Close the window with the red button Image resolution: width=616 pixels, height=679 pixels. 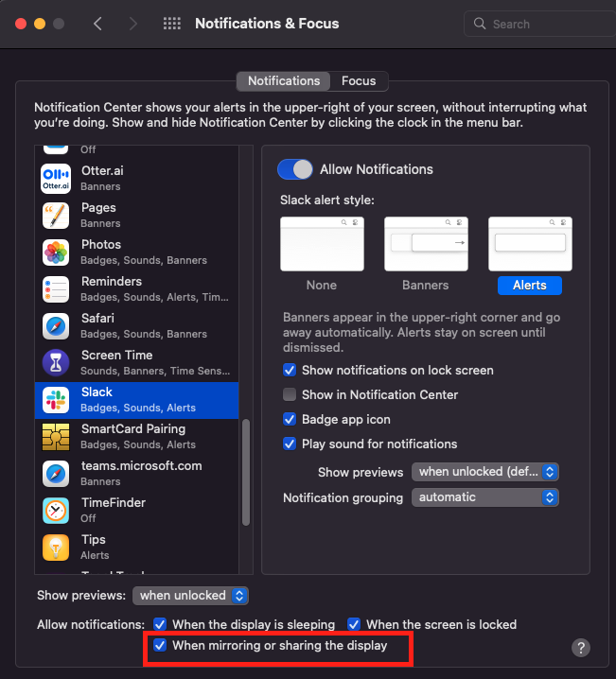[21, 24]
